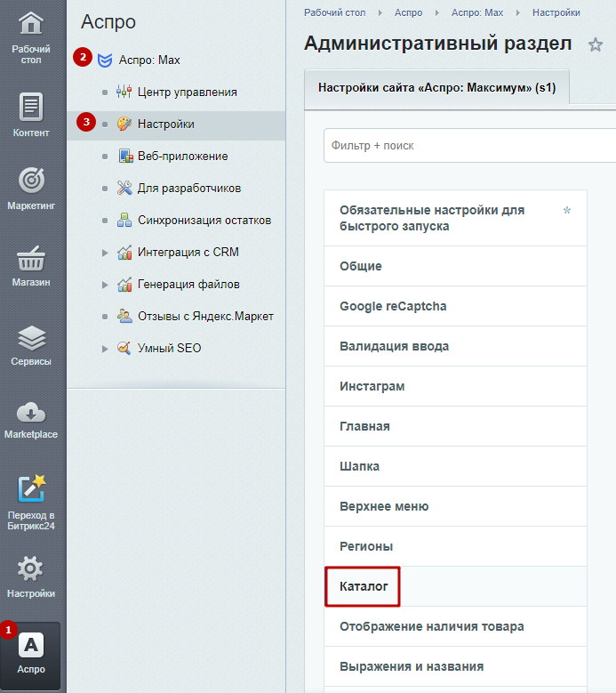
Task: Click the Умный SEO icon
Action: coord(124,348)
